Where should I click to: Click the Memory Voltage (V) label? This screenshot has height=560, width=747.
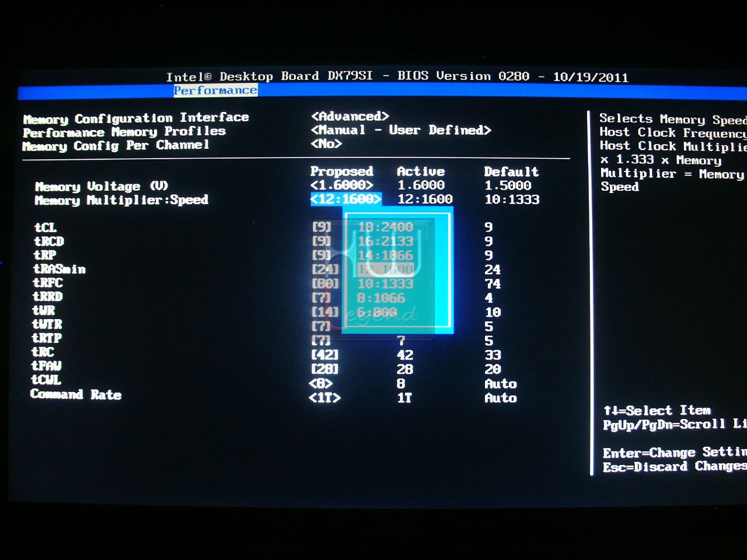coord(102,186)
